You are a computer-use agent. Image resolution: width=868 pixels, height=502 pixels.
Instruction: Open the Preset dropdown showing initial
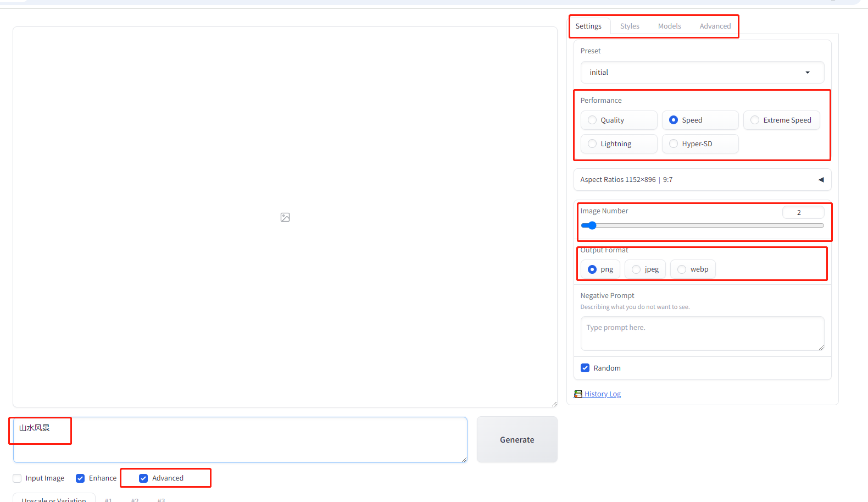pyautogui.click(x=702, y=73)
